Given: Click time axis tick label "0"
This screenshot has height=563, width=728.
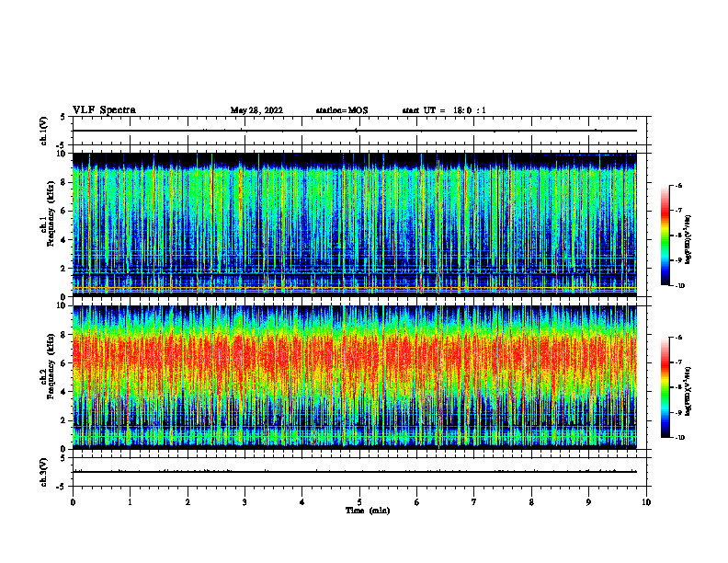Looking at the screenshot, I should (73, 502).
